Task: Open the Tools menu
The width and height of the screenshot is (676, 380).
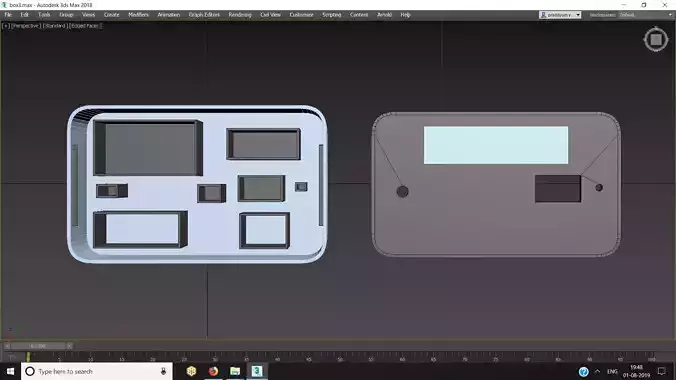Action: [x=44, y=15]
